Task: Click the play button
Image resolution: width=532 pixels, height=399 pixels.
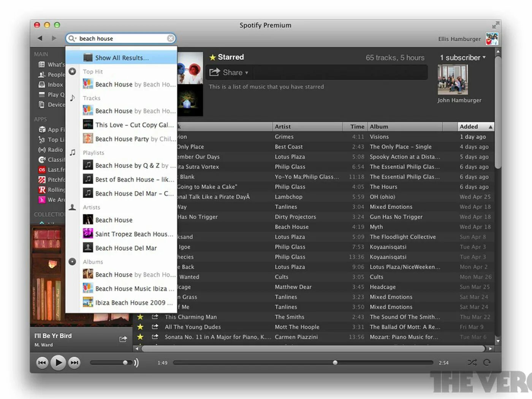Action: 58,363
